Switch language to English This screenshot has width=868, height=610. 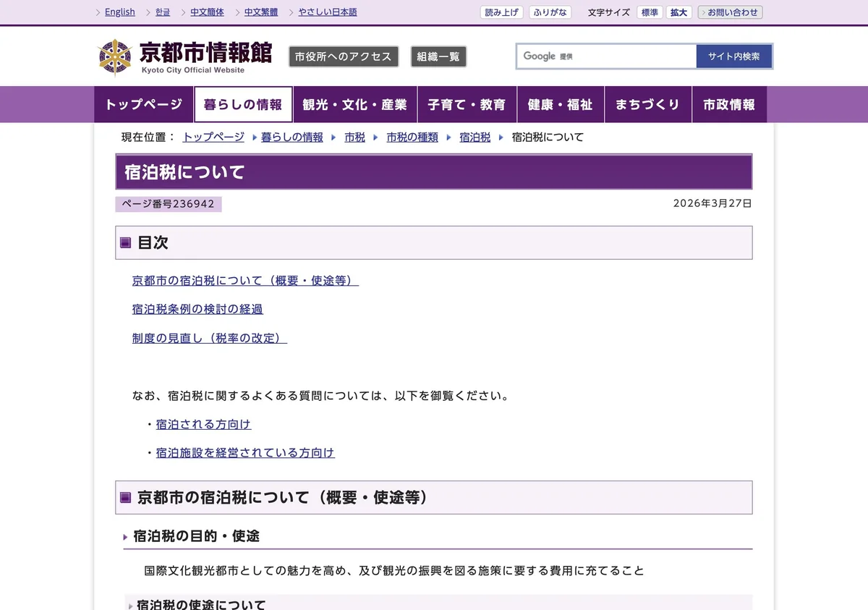[x=120, y=12]
